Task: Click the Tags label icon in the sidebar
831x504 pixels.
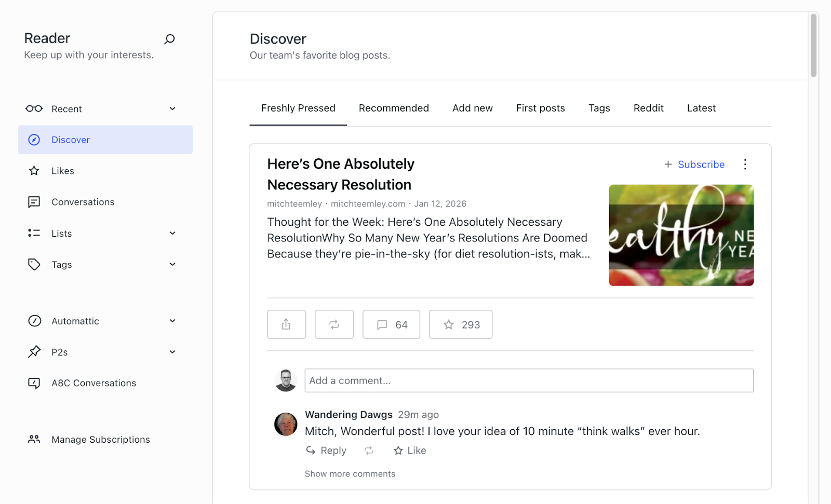Action: click(34, 264)
